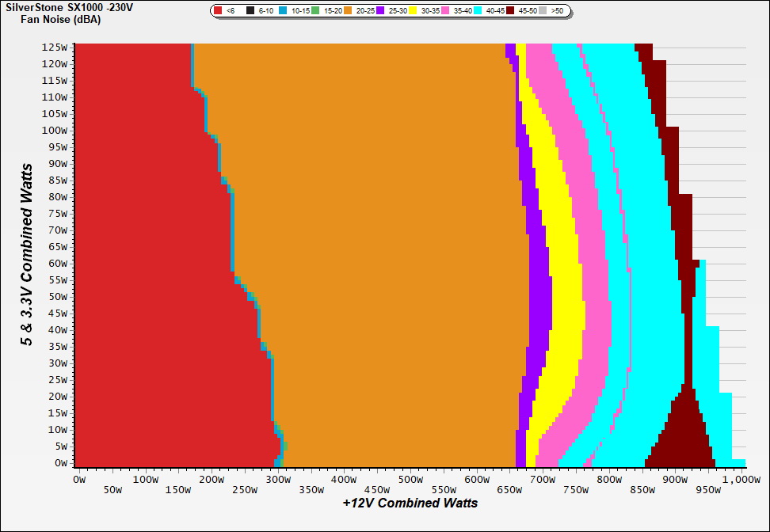This screenshot has width=770, height=532.
Task: Click the +12V Combined Watts axis title
Action: click(x=410, y=503)
